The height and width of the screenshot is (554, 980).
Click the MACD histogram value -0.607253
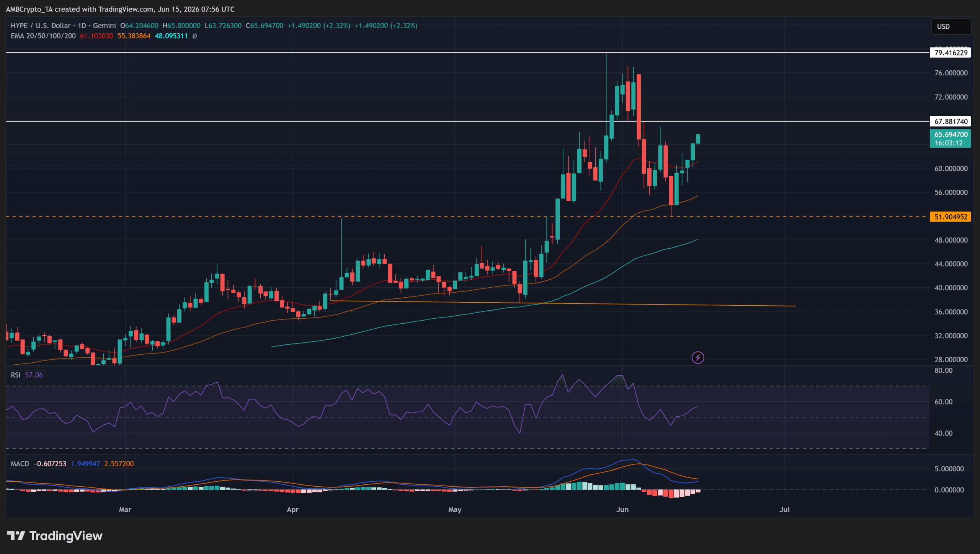pos(50,464)
